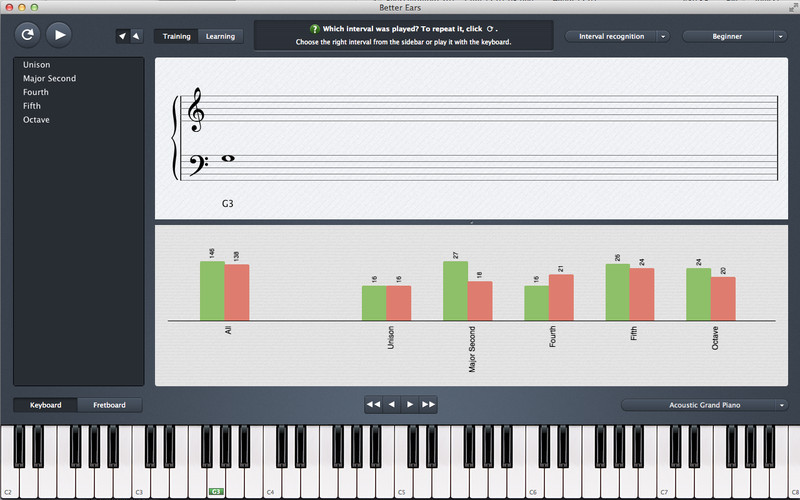
Task: Click the single right arrow step button
Action: pyautogui.click(x=410, y=405)
